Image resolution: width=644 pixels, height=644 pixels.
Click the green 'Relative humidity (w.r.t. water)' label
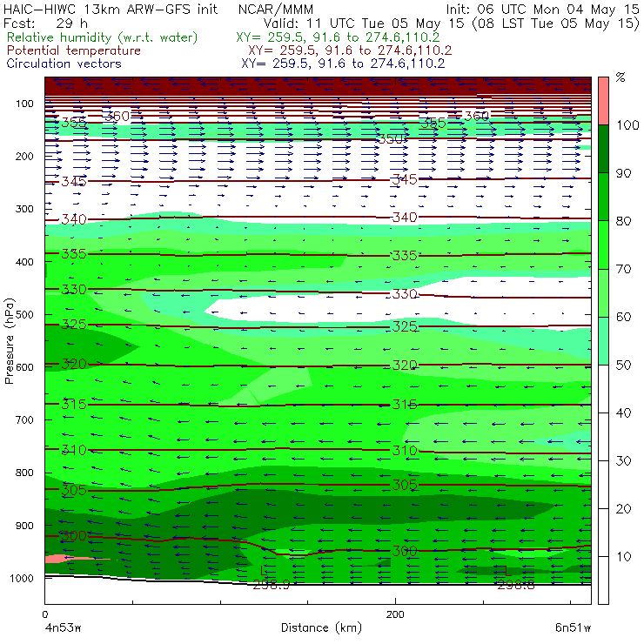[x=103, y=37]
